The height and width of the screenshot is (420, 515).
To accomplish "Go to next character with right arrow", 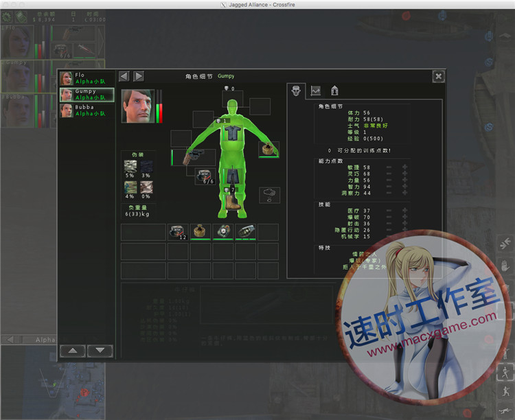I will [139, 76].
